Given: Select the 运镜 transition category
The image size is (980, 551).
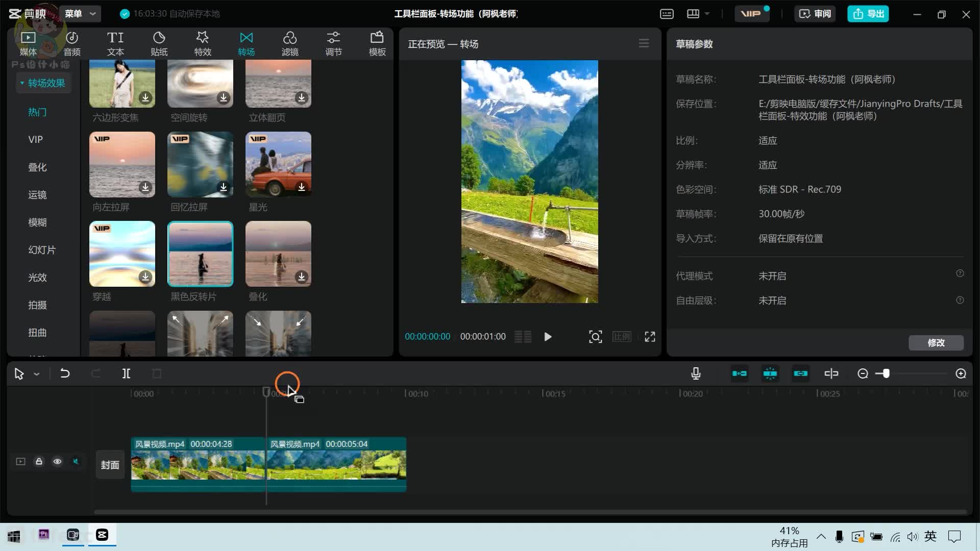Looking at the screenshot, I should pos(37,194).
